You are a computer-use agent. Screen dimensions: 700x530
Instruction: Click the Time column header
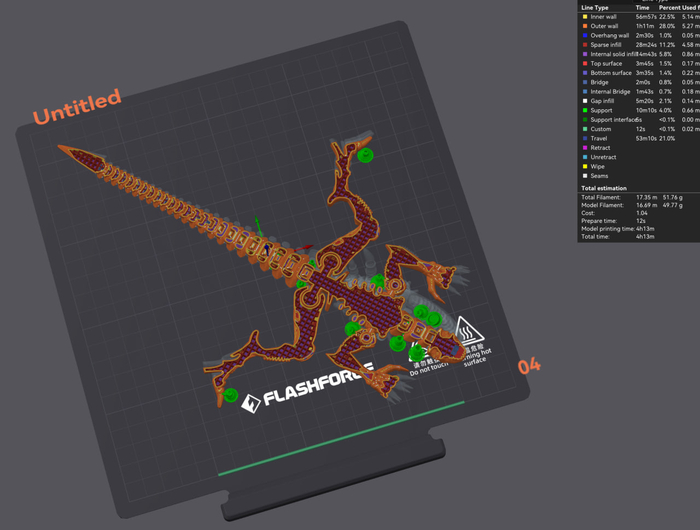click(642, 7)
